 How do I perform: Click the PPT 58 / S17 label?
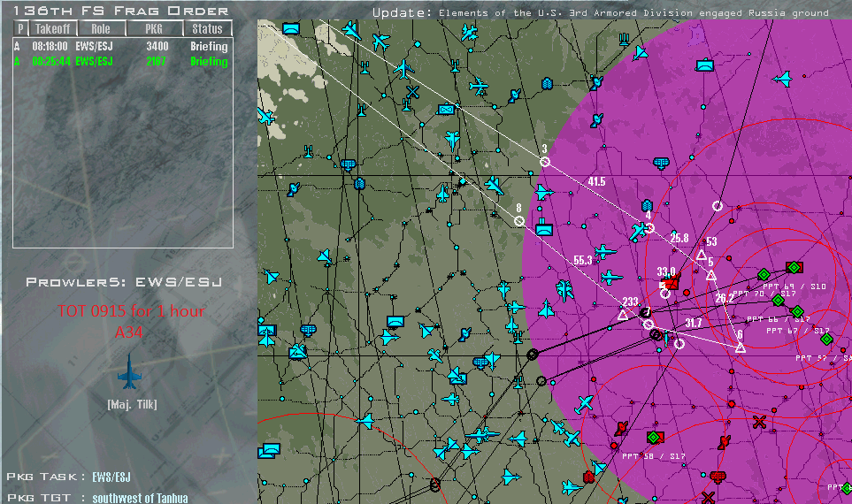point(653,456)
